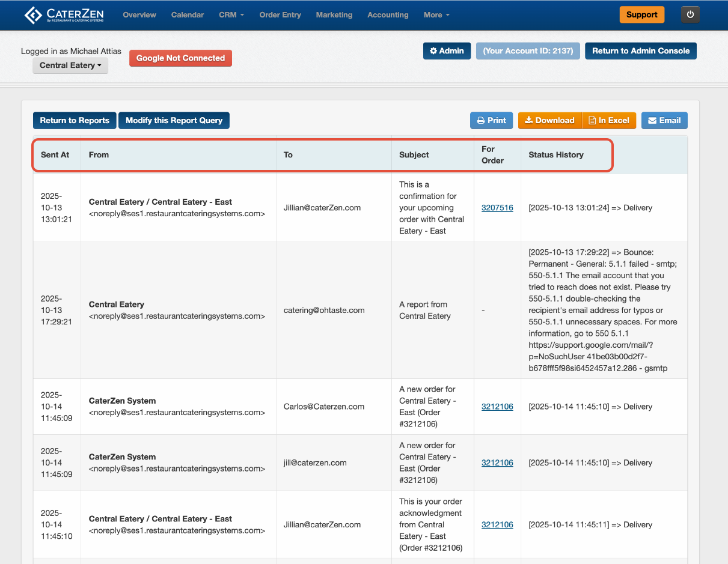Viewport: 728px width, 564px height.
Task: Print the report
Action: click(492, 121)
